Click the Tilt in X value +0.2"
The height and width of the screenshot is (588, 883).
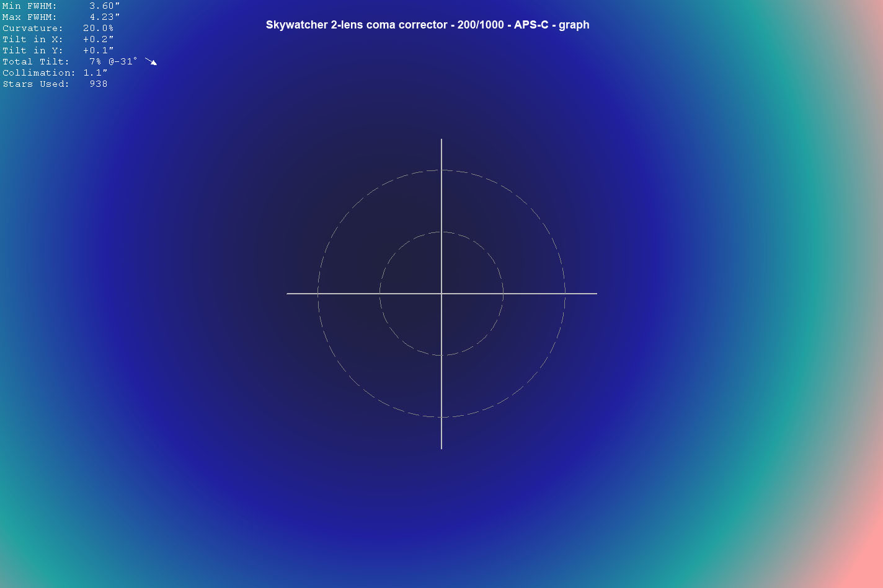pyautogui.click(x=98, y=40)
